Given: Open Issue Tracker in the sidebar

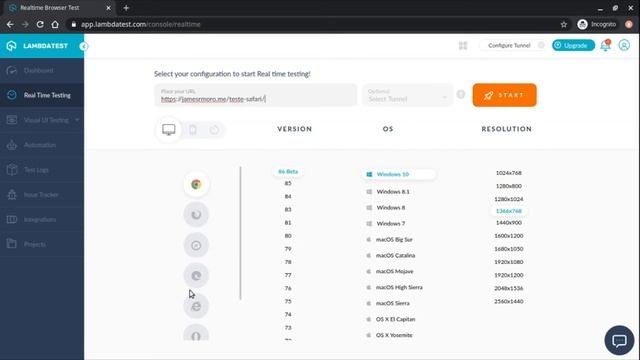Looking at the screenshot, I should click(42, 195).
